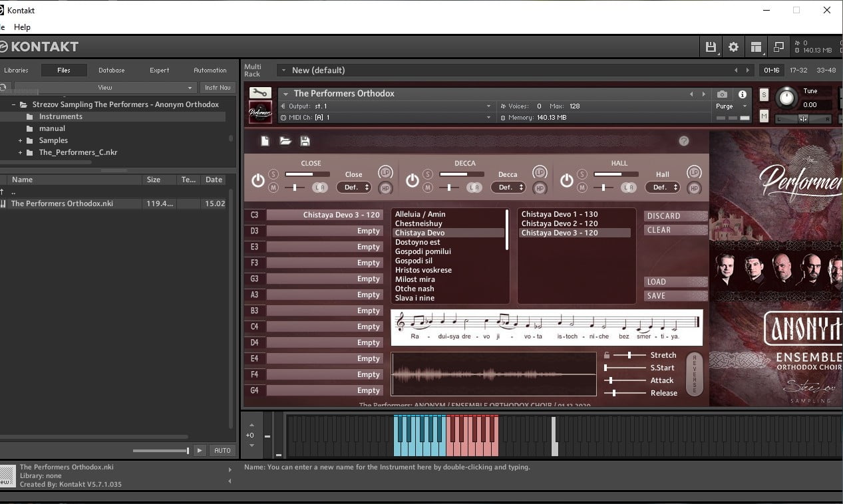Switch to the Automation tab
The image size is (843, 504).
point(210,70)
